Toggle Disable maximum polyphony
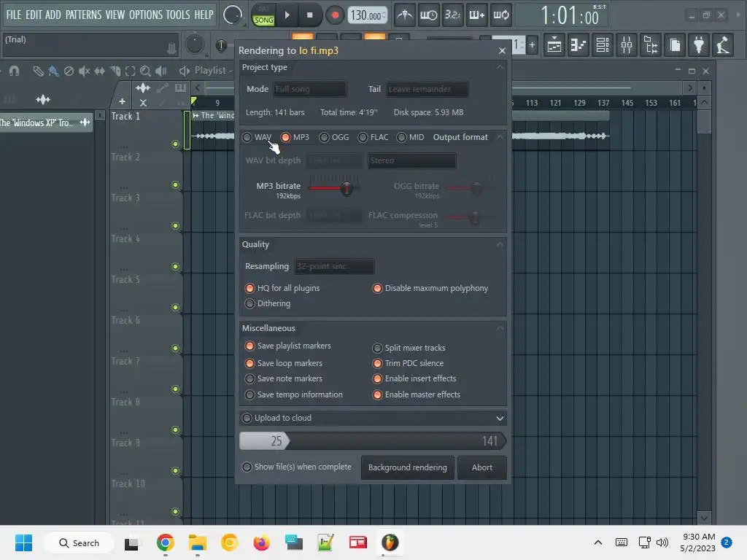 [x=377, y=288]
